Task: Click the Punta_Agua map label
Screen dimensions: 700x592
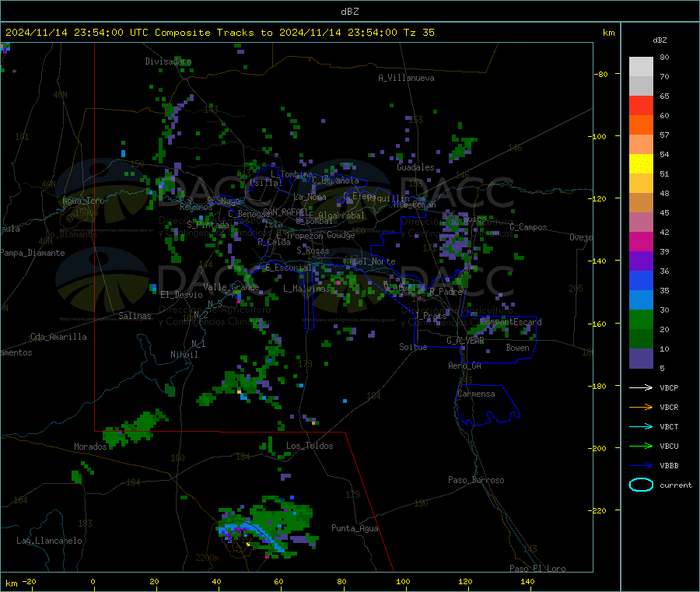Action: pyautogui.click(x=355, y=528)
